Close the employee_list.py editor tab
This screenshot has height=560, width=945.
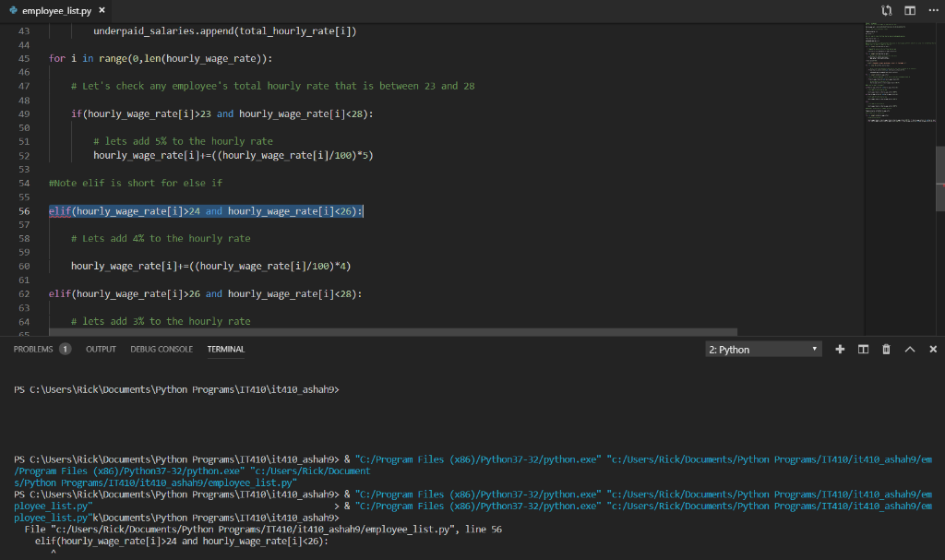[x=102, y=10]
